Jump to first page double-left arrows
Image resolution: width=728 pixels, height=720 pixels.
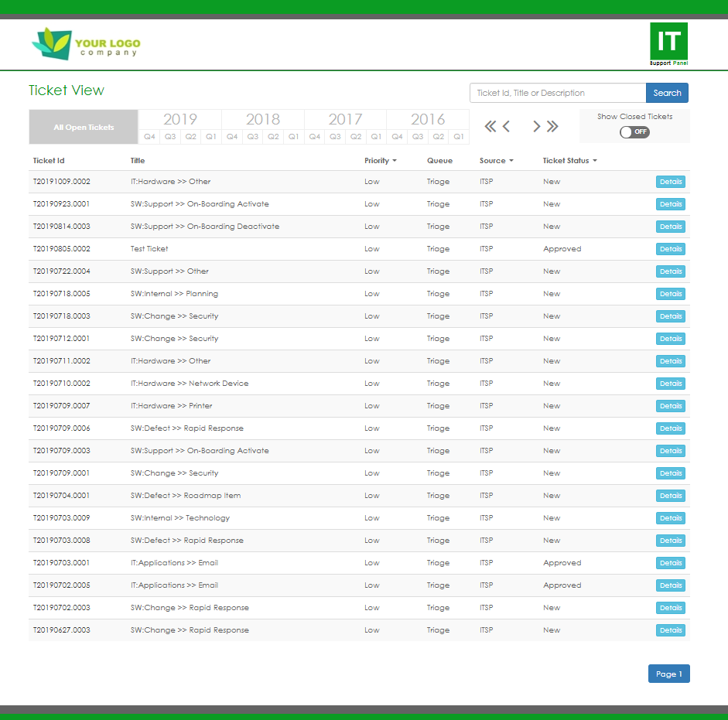(x=490, y=127)
